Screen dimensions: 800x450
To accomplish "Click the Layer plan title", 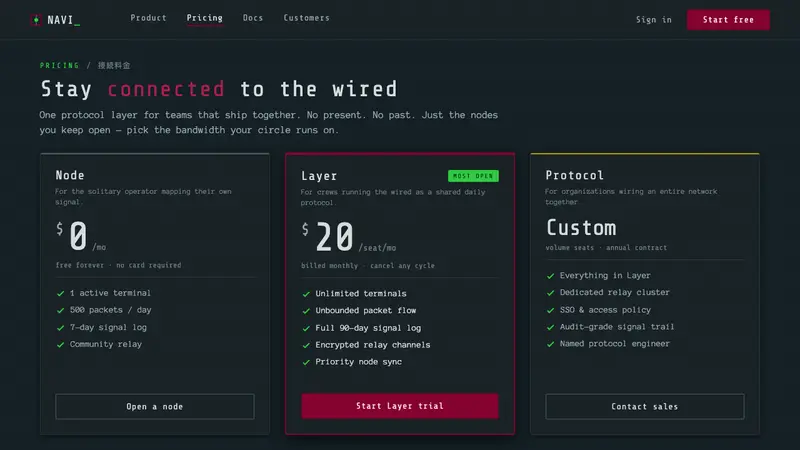I will point(319,176).
